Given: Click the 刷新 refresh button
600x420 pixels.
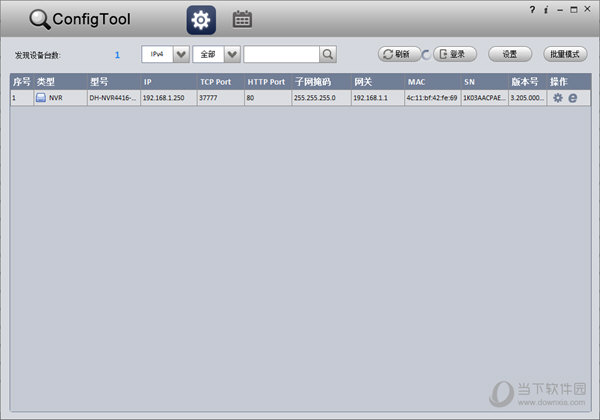Looking at the screenshot, I should (399, 54).
